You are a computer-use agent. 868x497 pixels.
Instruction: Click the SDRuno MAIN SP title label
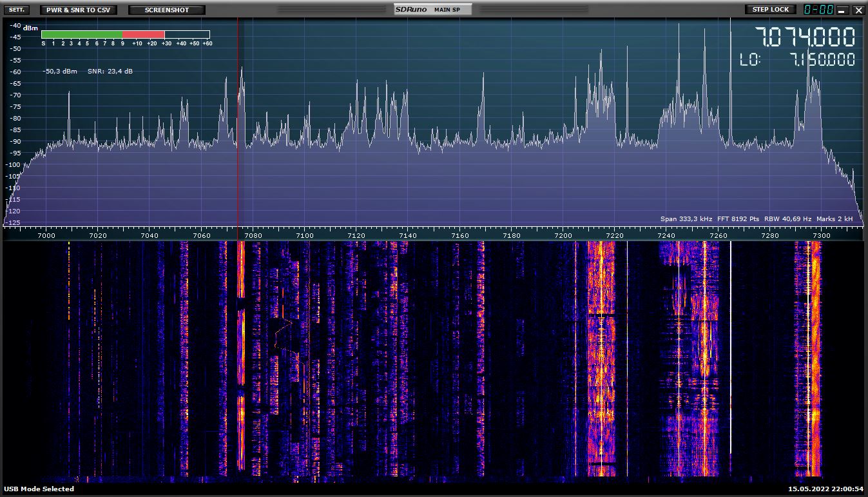[432, 10]
